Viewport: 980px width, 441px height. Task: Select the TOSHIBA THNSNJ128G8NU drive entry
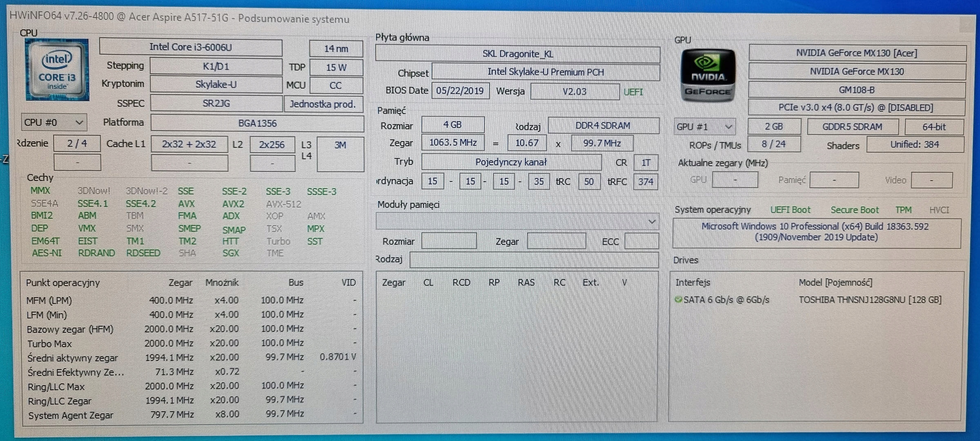[870, 300]
